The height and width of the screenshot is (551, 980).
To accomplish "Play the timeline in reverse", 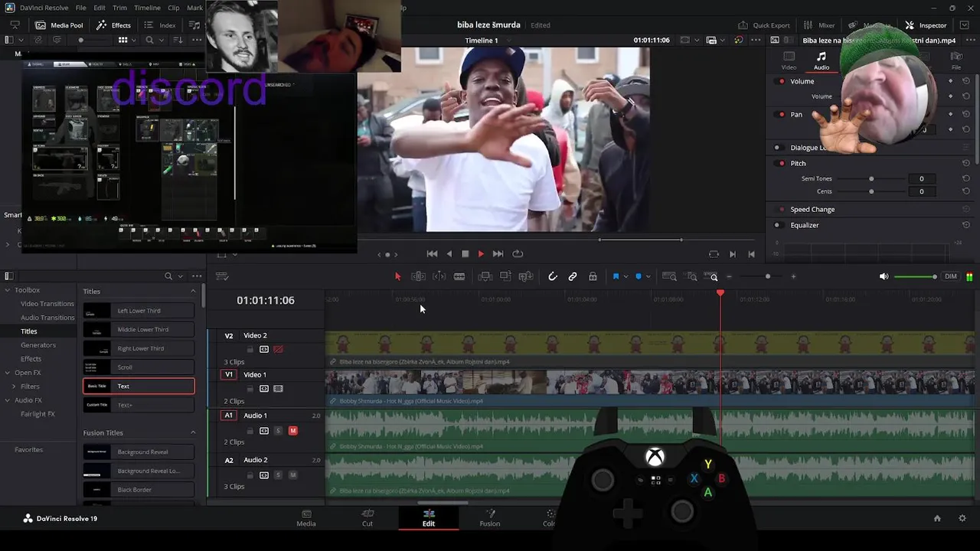I will (449, 254).
